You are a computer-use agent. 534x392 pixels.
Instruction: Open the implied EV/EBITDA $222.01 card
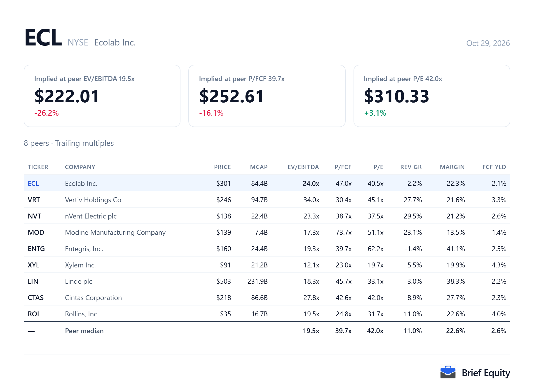coord(102,96)
